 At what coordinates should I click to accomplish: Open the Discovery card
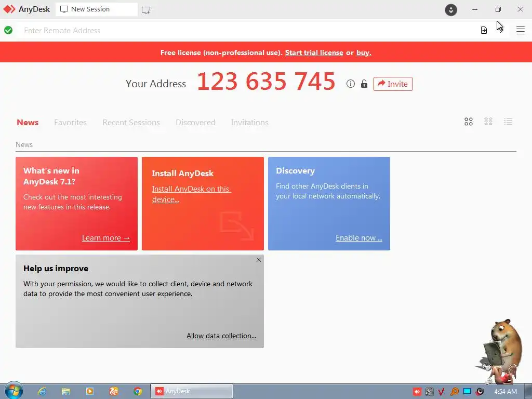tap(329, 204)
